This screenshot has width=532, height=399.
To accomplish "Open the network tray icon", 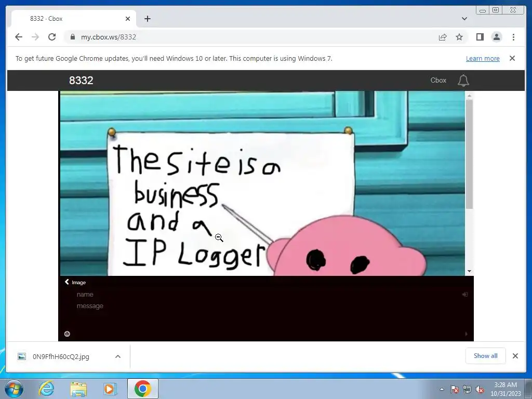I will coord(467,390).
